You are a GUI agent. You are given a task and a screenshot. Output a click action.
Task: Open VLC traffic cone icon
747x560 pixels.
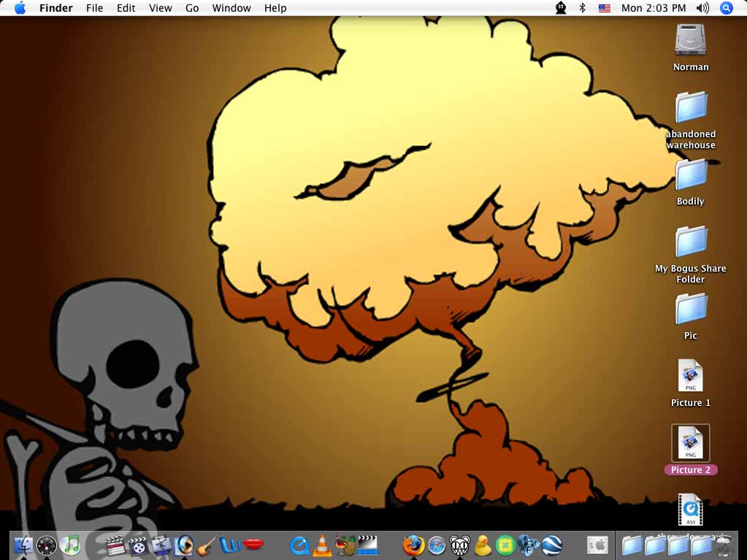tap(322, 545)
